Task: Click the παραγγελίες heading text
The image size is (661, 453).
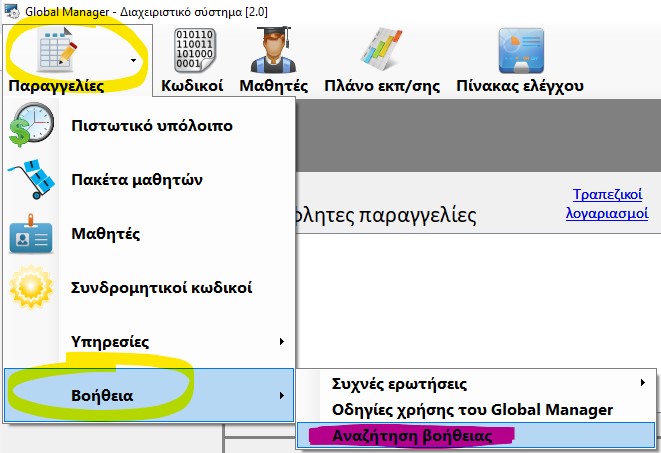Action: tap(417, 216)
